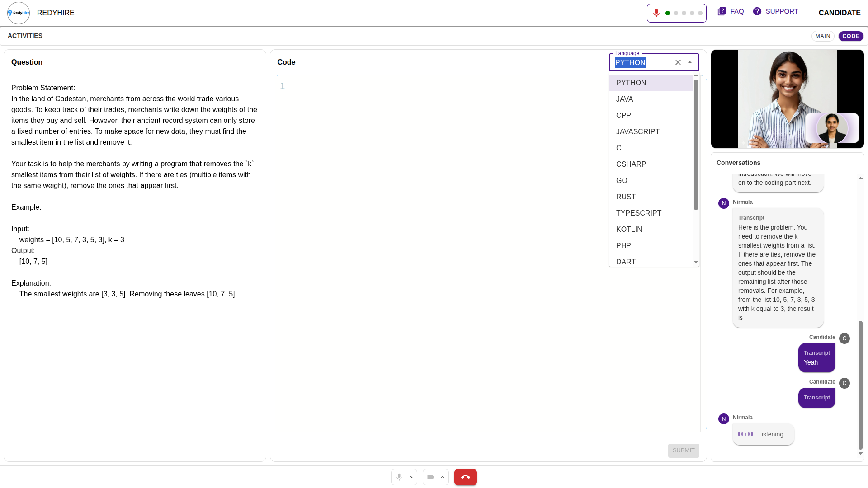Click the 'weights = [10, 5, 7, 3, 5, 3], k = 3' line

pyautogui.click(x=71, y=240)
